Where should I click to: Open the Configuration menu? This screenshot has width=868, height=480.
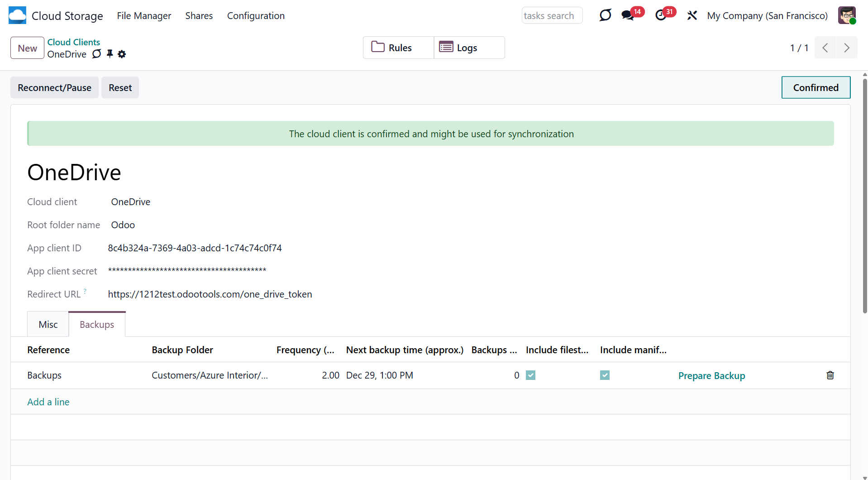tap(256, 16)
